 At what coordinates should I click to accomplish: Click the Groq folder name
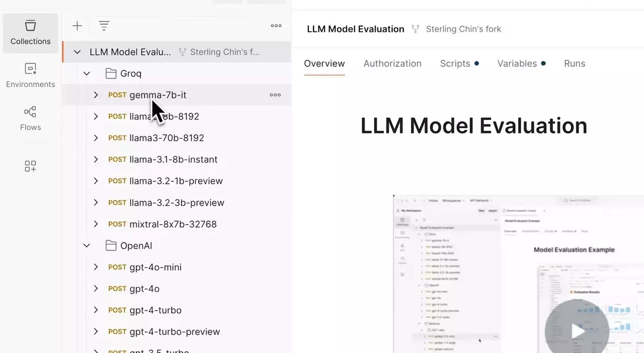131,74
